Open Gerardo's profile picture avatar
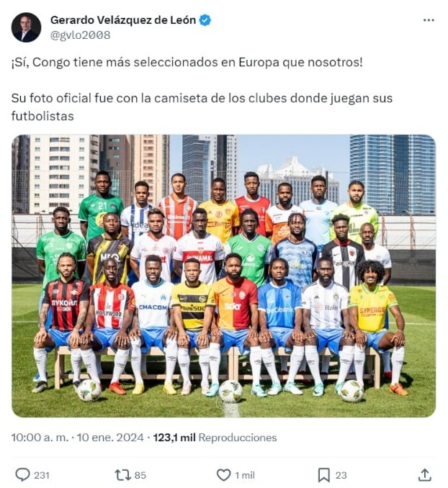The width and height of the screenshot is (448, 488). [x=26, y=27]
